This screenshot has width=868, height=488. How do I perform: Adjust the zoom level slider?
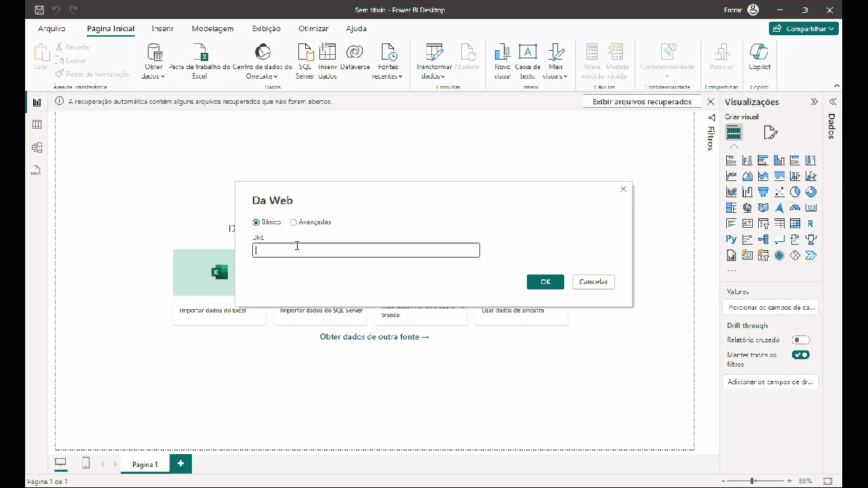coord(756,481)
